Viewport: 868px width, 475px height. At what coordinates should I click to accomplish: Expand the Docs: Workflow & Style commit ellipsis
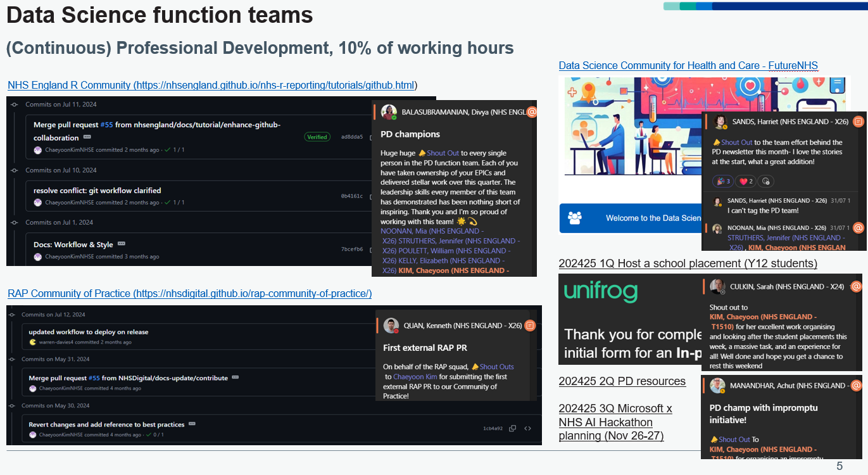point(121,244)
